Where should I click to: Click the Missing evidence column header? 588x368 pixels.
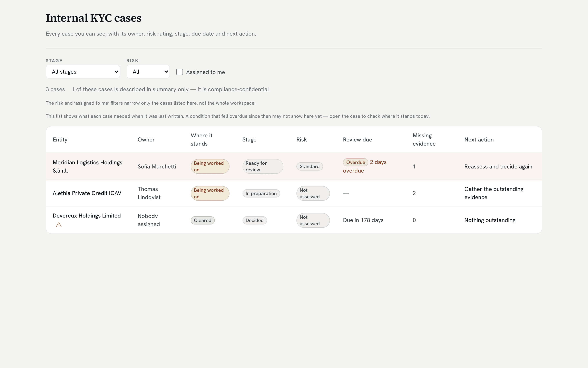424,139
